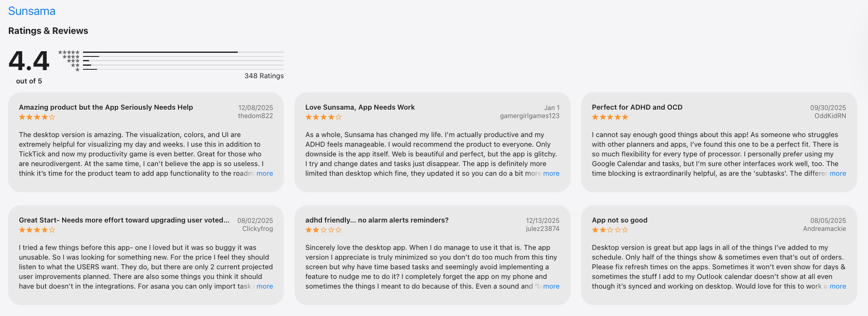Viewport: 868px width, 316px height.
Task: Expand gamergirlgames123's review via more
Action: pos(551,173)
